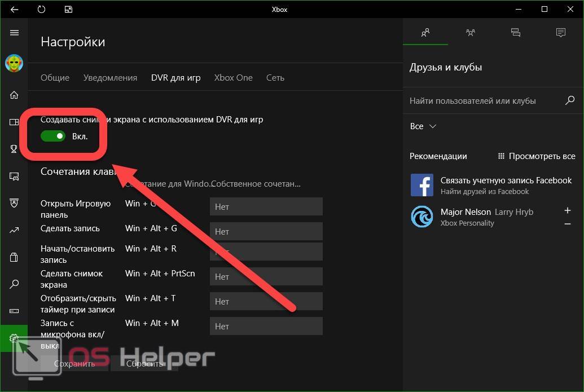Click the "Найти пользователей или клубы" search field
Screen dimensions: 584x392
click(x=482, y=101)
